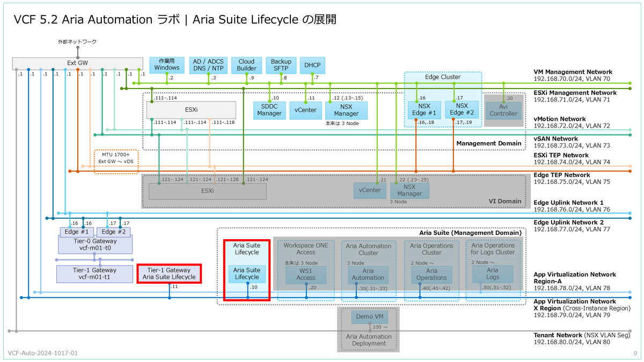The height and width of the screenshot is (362, 644).
Task: Select the '.30(.31-.33)' address text
Action: (372, 289)
